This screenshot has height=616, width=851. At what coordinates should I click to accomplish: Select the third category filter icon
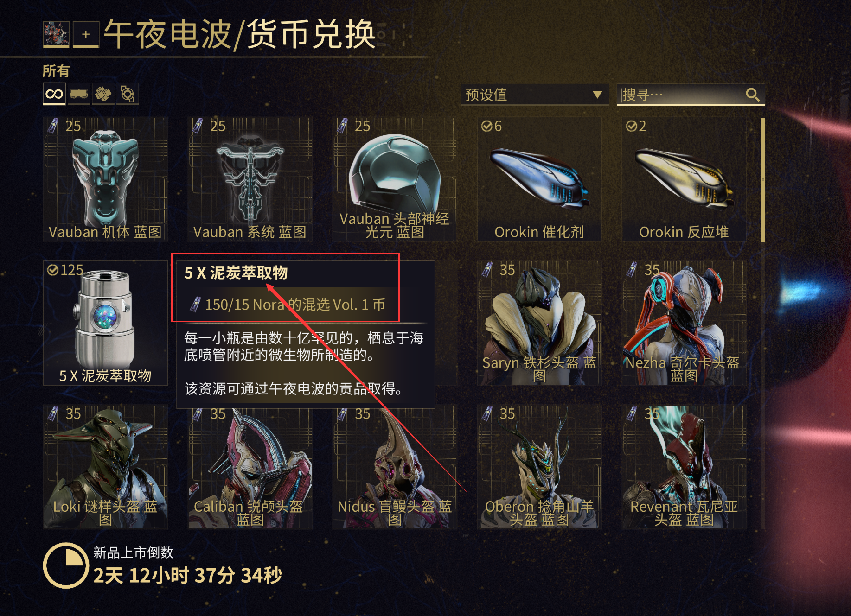pos(103,94)
